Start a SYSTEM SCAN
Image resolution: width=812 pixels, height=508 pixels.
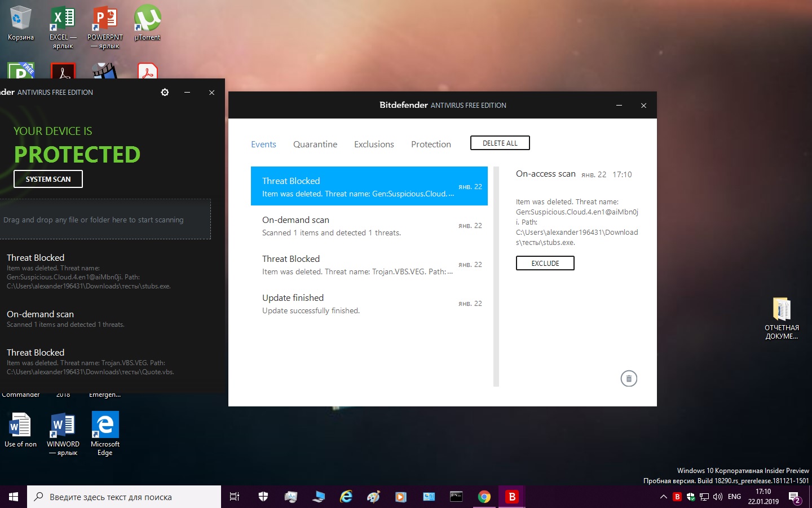pyautogui.click(x=48, y=179)
